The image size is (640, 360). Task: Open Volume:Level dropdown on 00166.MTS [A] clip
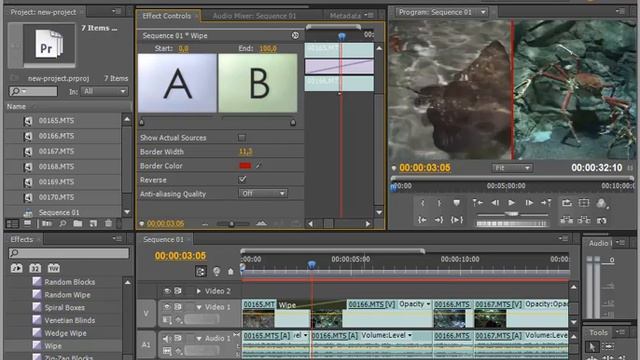(x=410, y=336)
